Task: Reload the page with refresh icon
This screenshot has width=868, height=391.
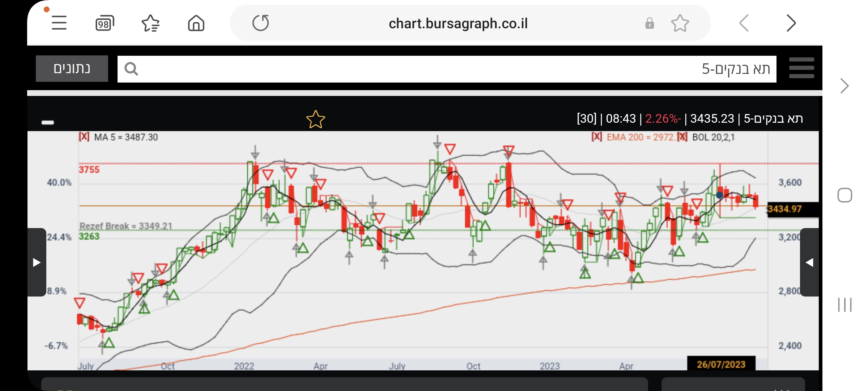Action: 260,23
